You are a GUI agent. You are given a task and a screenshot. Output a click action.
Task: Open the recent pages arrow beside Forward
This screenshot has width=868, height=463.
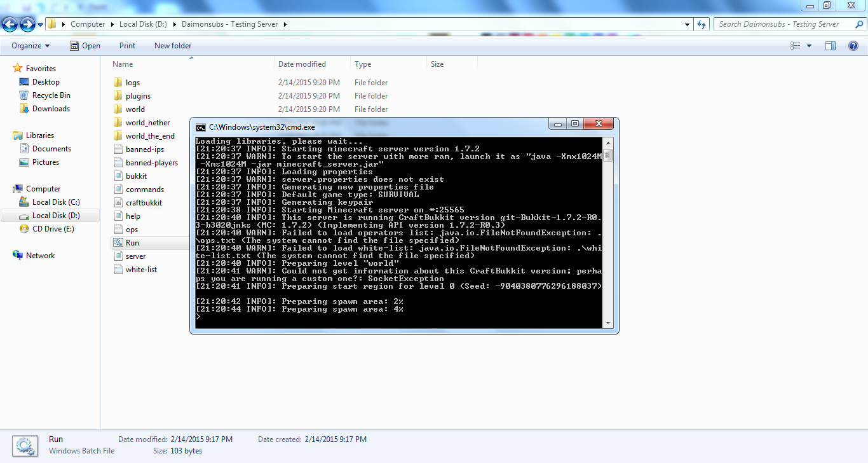tap(40, 25)
